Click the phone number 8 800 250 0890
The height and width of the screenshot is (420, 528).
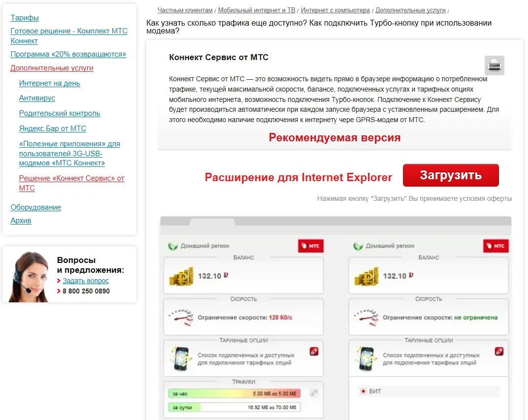[x=86, y=291]
